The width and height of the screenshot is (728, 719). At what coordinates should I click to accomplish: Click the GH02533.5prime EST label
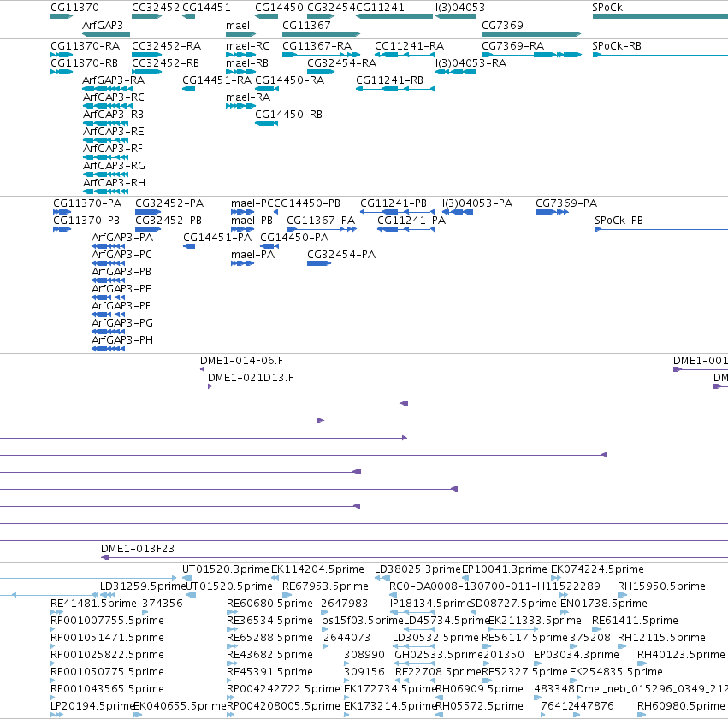[x=438, y=656]
